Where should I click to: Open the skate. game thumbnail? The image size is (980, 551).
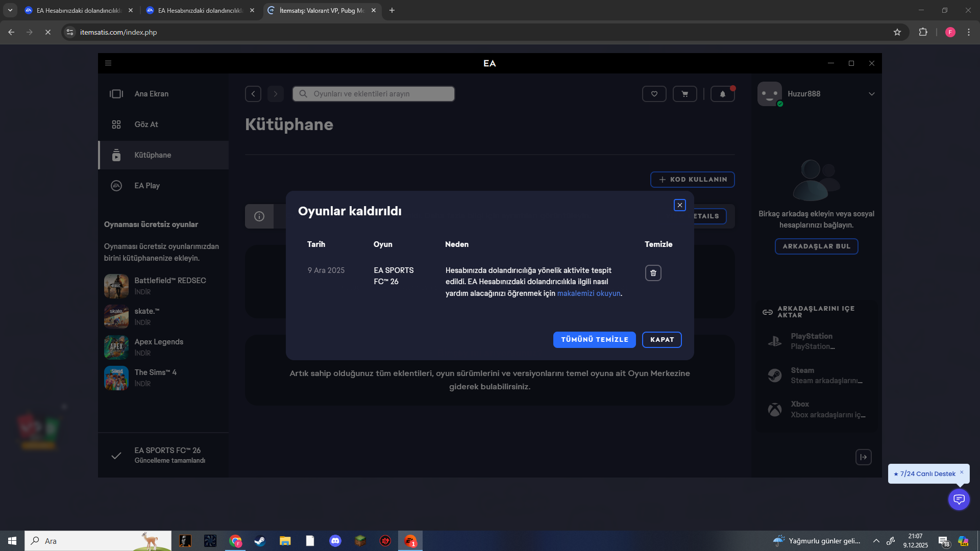click(x=116, y=316)
